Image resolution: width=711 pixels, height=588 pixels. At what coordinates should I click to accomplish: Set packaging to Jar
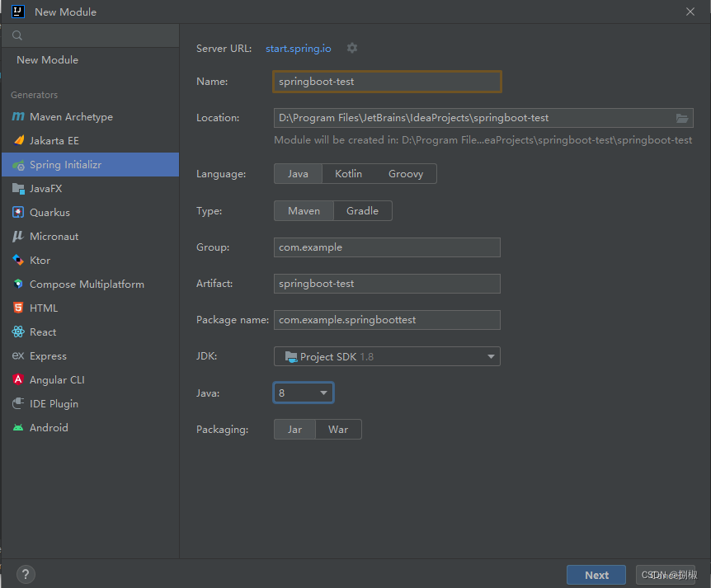pyautogui.click(x=294, y=430)
